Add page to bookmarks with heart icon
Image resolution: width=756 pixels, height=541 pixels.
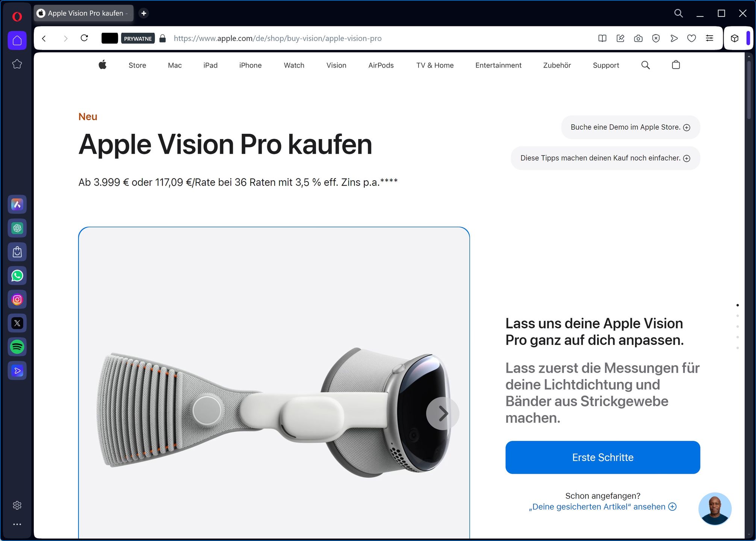click(692, 38)
